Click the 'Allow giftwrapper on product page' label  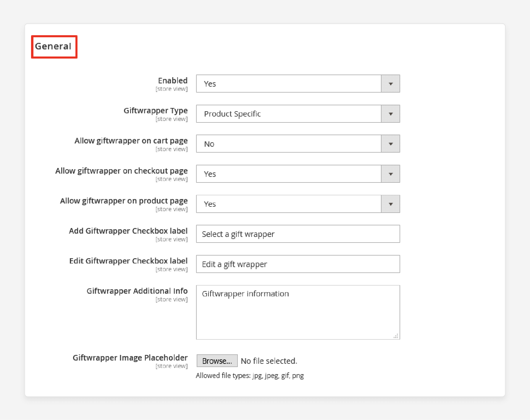[124, 201]
